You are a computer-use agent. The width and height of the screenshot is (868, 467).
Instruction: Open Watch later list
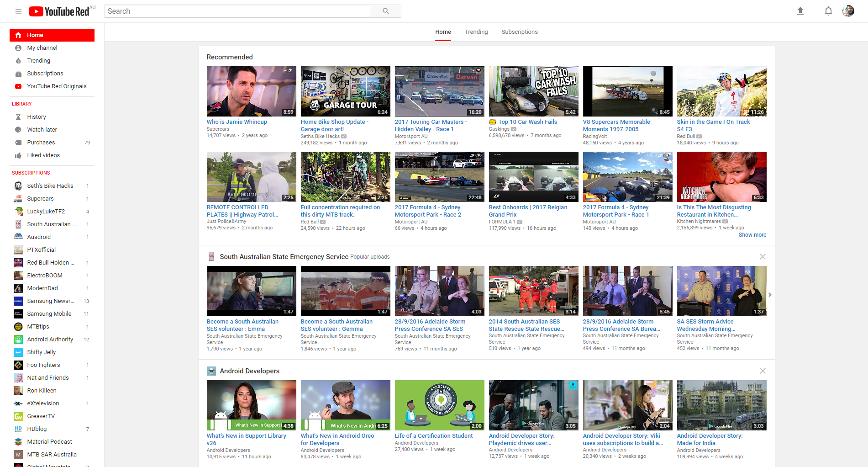[x=52, y=130]
